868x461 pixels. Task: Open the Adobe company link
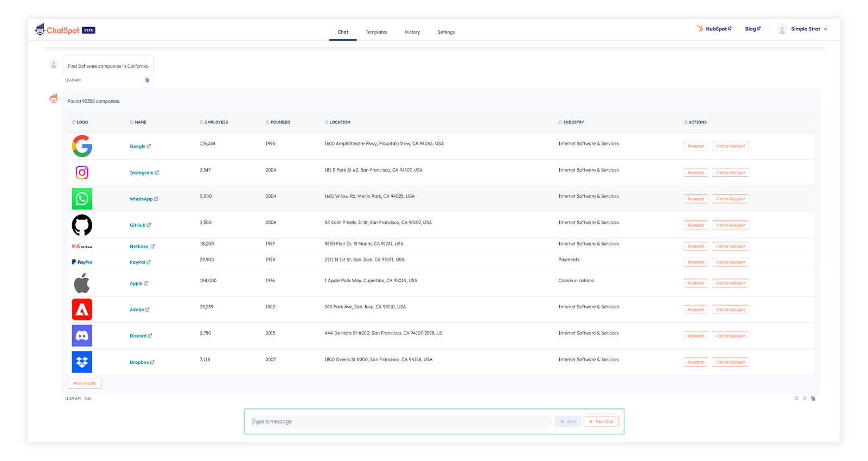coord(139,310)
